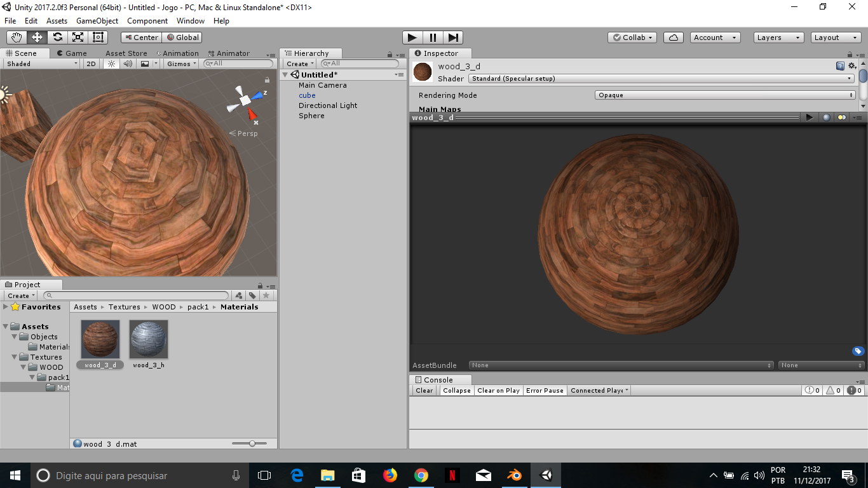
Task: Toggle the preview lighting icon
Action: [x=841, y=117]
